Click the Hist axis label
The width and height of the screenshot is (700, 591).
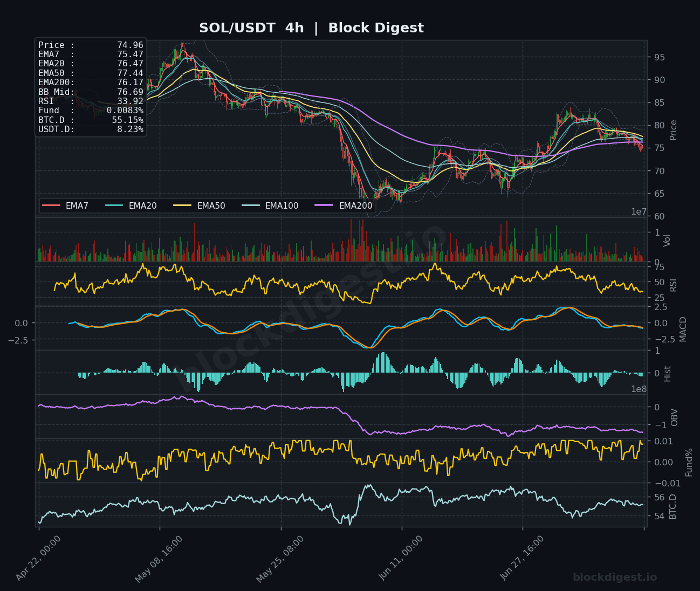667,374
